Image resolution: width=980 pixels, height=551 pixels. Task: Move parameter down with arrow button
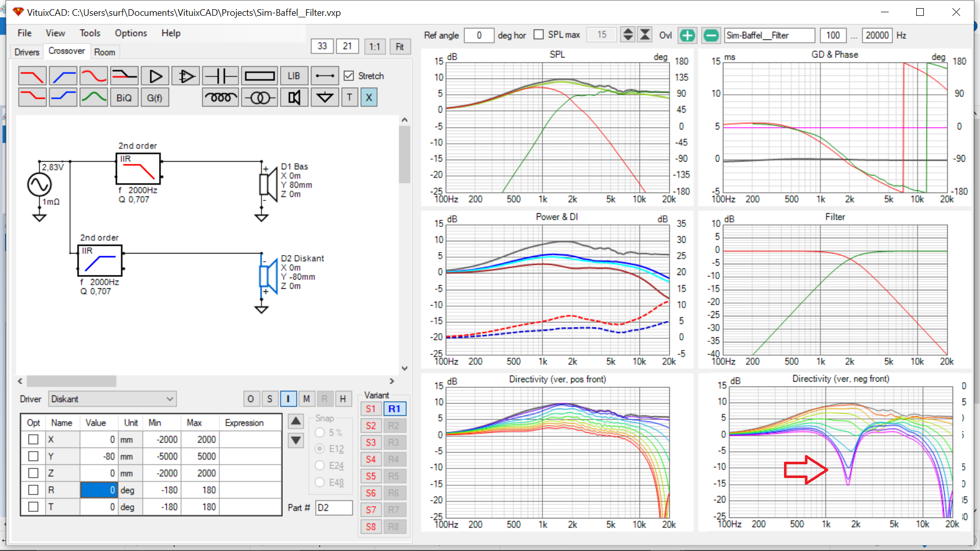point(296,440)
